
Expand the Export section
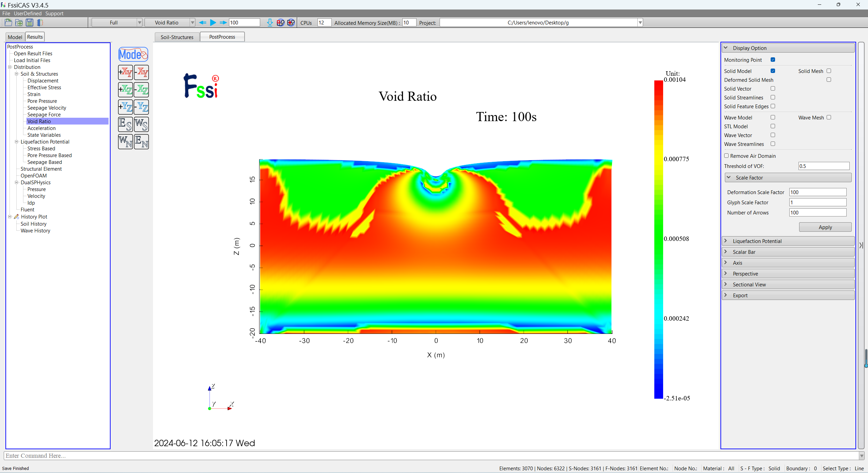point(788,295)
